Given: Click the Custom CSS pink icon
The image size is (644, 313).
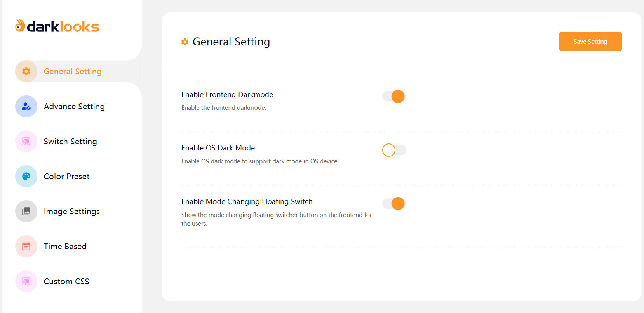Looking at the screenshot, I should coord(26,282).
